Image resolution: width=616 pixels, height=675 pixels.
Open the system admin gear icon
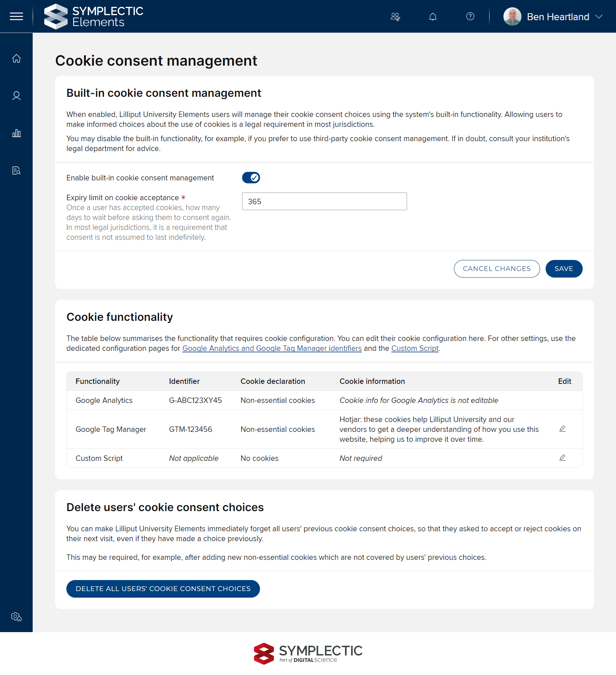16,617
